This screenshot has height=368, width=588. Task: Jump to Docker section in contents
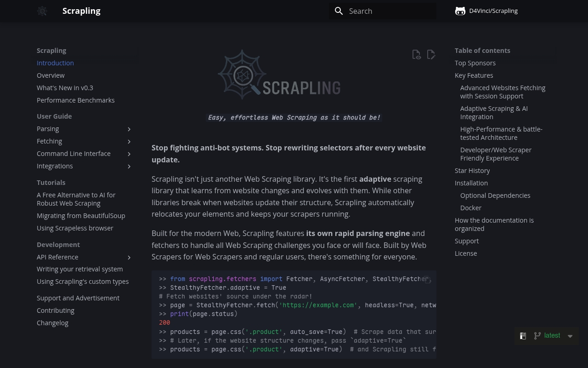coord(471,208)
